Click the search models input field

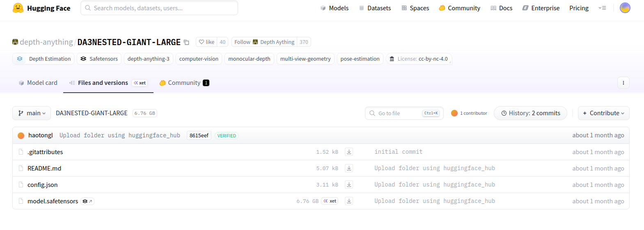pyautogui.click(x=159, y=8)
